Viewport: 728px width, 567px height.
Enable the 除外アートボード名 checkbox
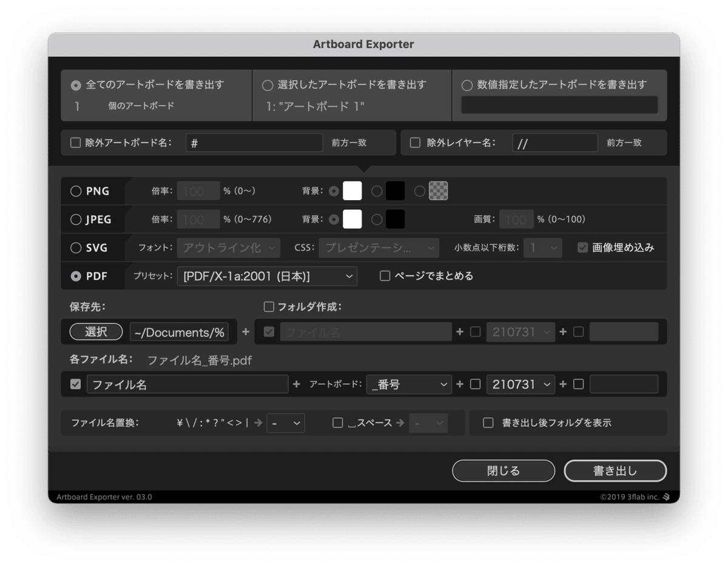coord(76,143)
